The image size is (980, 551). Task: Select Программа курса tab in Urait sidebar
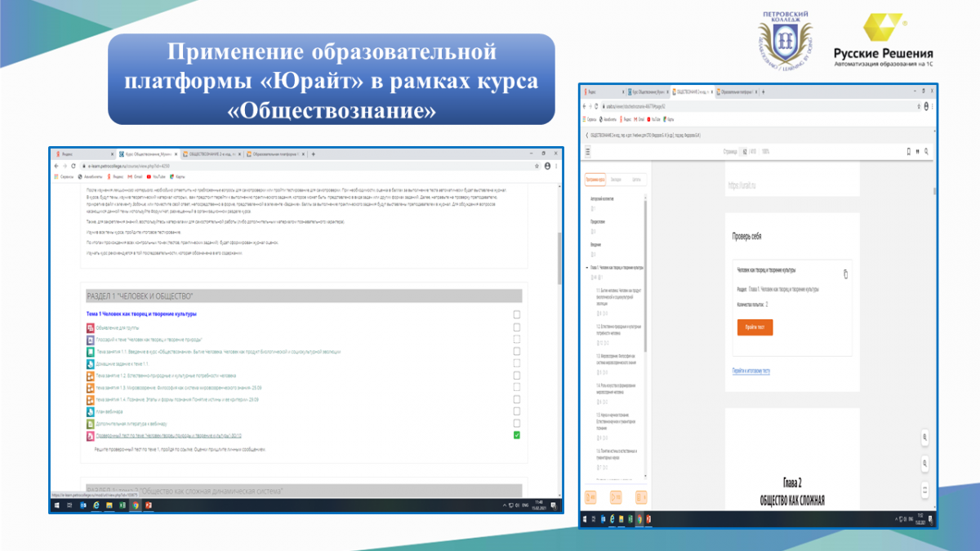(595, 178)
